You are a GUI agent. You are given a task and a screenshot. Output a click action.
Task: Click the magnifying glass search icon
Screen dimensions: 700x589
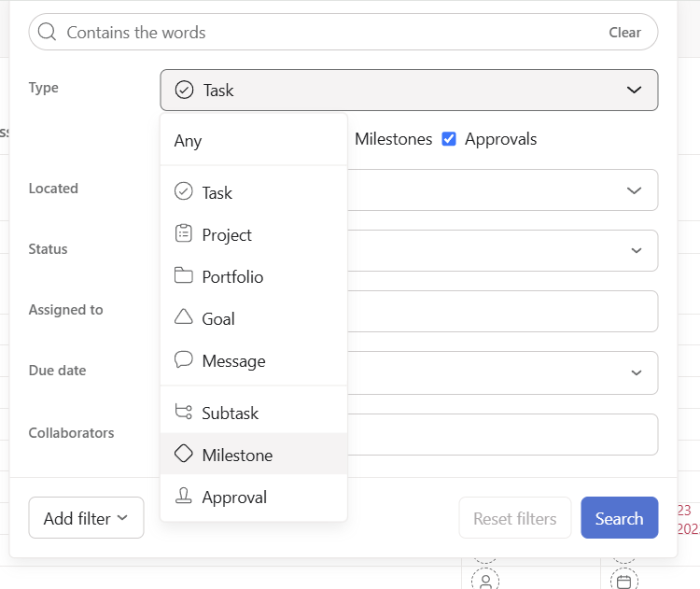[47, 33]
